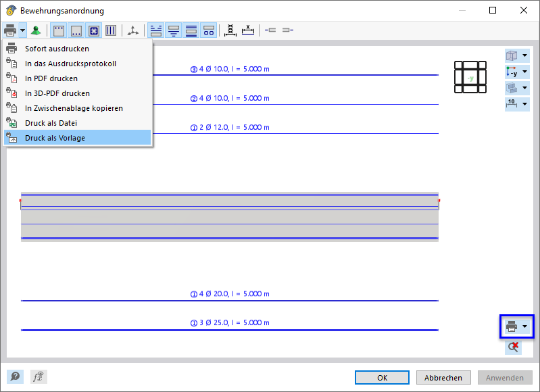The width and height of the screenshot is (540, 392).
Task: Click the magnifier with red X icon
Action: (513, 347)
